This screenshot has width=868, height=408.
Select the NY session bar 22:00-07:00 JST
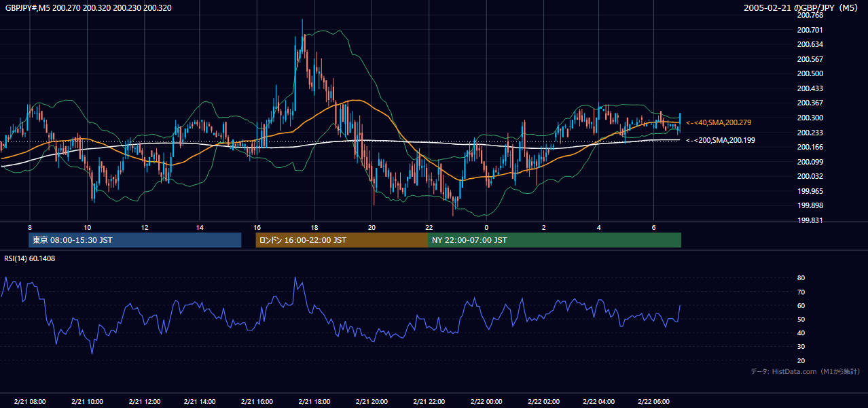pyautogui.click(x=554, y=240)
